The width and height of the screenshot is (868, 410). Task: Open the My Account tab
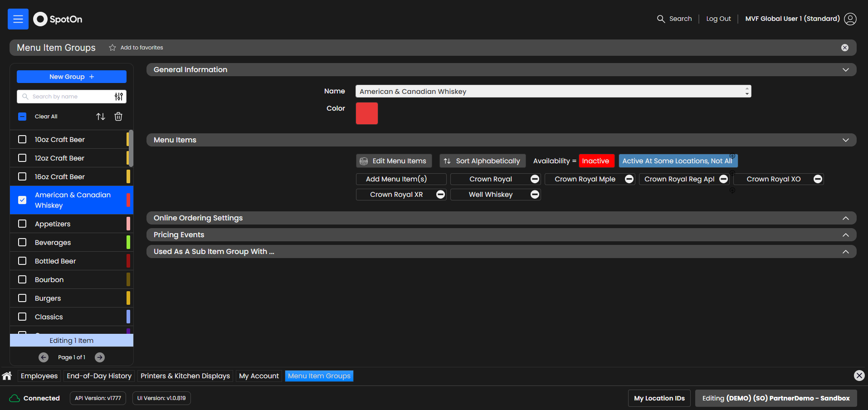click(x=259, y=376)
